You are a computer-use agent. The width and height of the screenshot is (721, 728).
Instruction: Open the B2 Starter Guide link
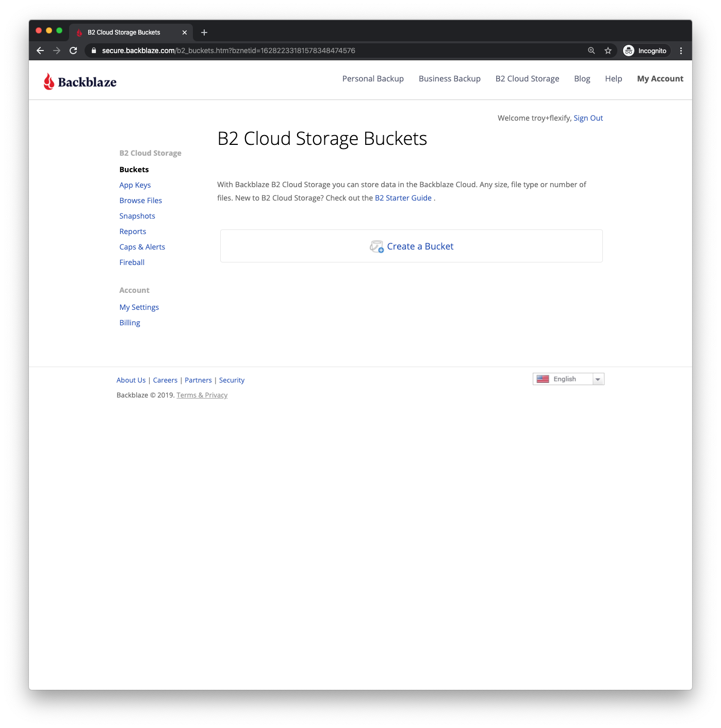tap(403, 198)
